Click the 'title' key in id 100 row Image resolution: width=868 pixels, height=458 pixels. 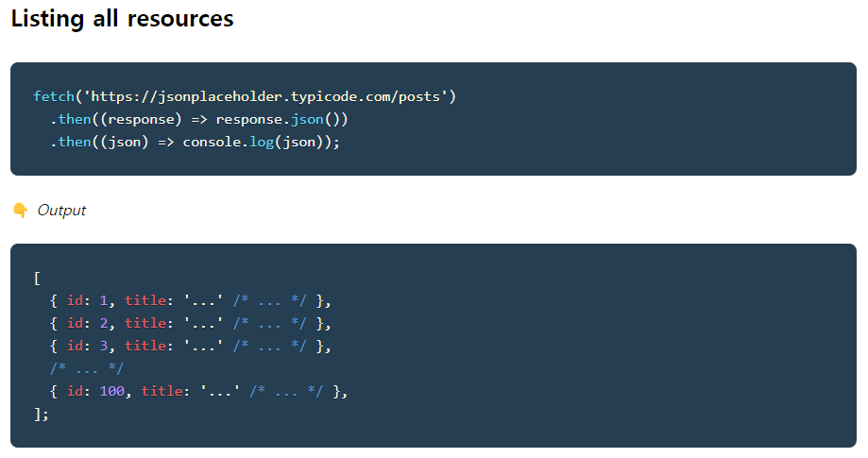coord(162,391)
